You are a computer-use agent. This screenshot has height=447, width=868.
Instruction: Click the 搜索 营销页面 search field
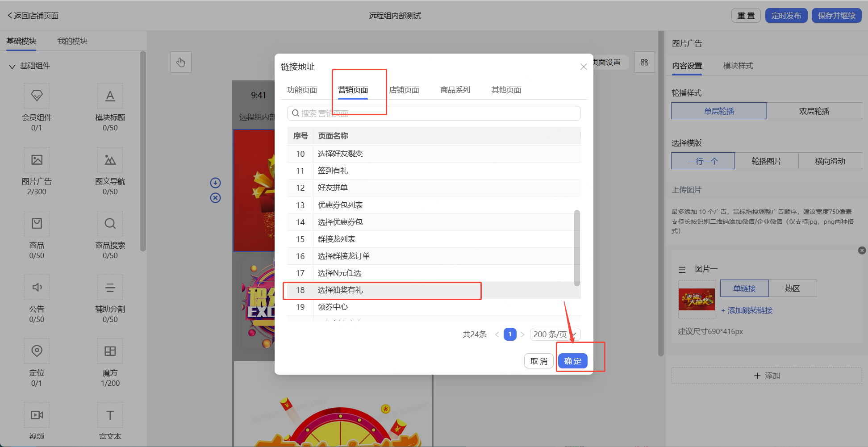(x=434, y=113)
